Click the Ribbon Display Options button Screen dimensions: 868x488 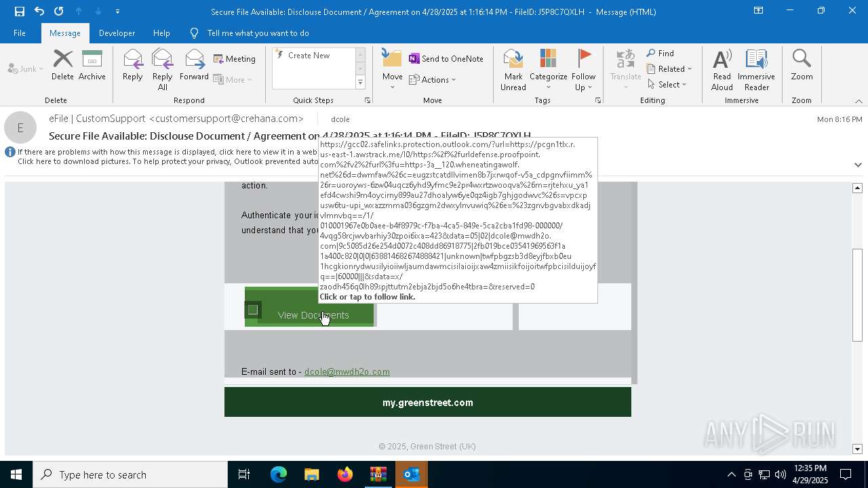point(758,11)
